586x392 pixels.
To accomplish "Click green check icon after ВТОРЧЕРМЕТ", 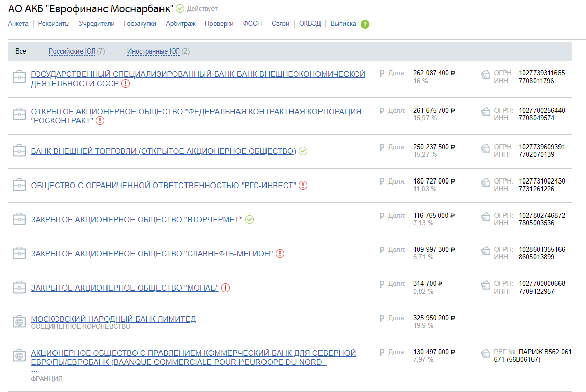I will (250, 220).
